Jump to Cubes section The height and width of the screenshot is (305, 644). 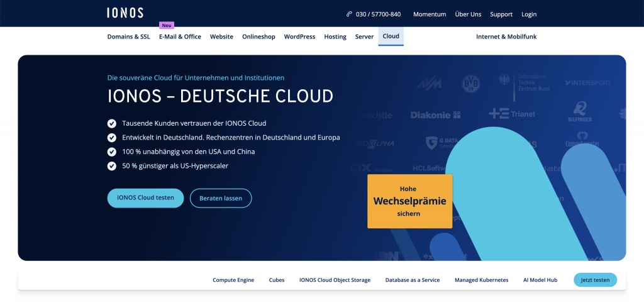tap(277, 280)
